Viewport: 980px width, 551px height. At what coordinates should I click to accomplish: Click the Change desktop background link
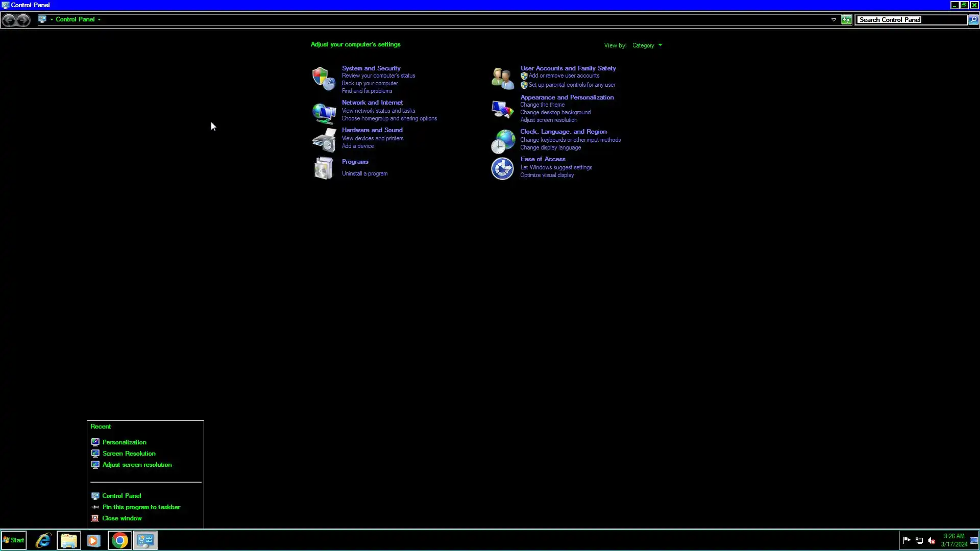[x=555, y=112]
